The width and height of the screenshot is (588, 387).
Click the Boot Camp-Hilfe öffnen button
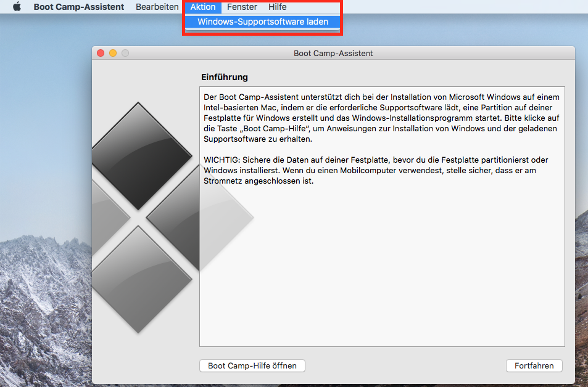coord(252,365)
